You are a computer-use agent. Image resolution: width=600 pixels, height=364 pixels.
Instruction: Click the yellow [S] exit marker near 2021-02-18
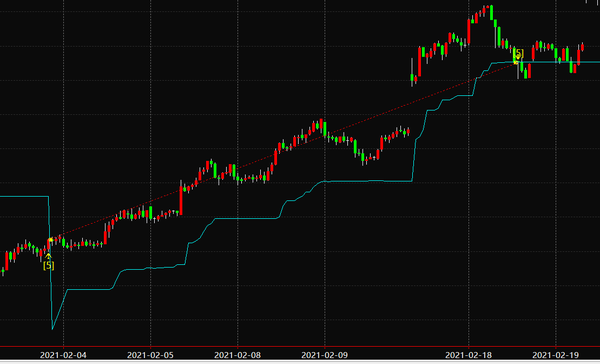tap(518, 53)
